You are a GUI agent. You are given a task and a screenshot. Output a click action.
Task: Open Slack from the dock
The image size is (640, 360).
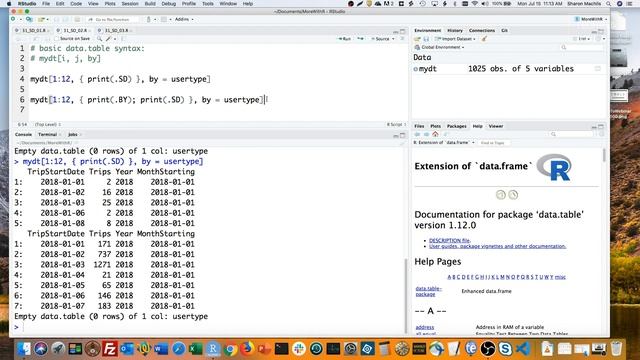click(x=299, y=349)
